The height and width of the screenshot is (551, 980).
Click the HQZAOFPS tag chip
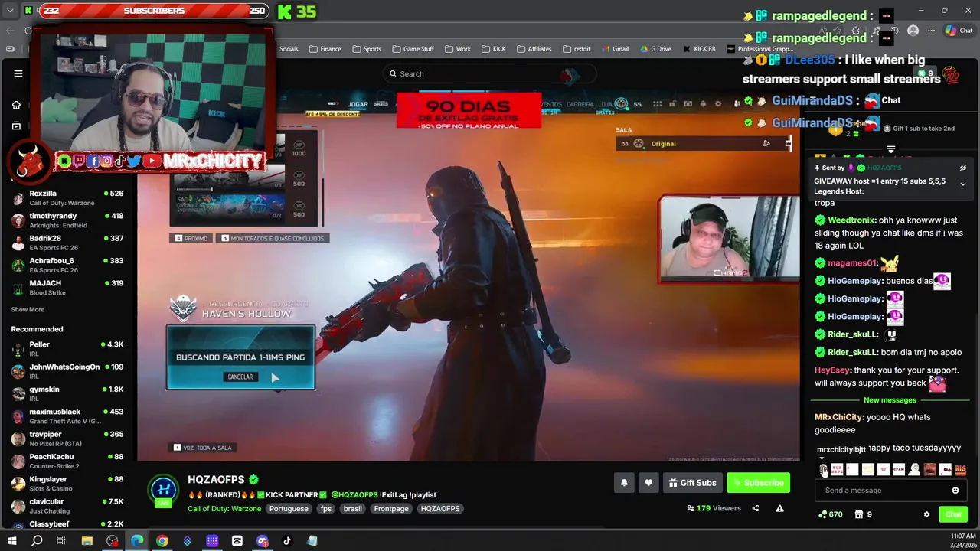click(440, 509)
